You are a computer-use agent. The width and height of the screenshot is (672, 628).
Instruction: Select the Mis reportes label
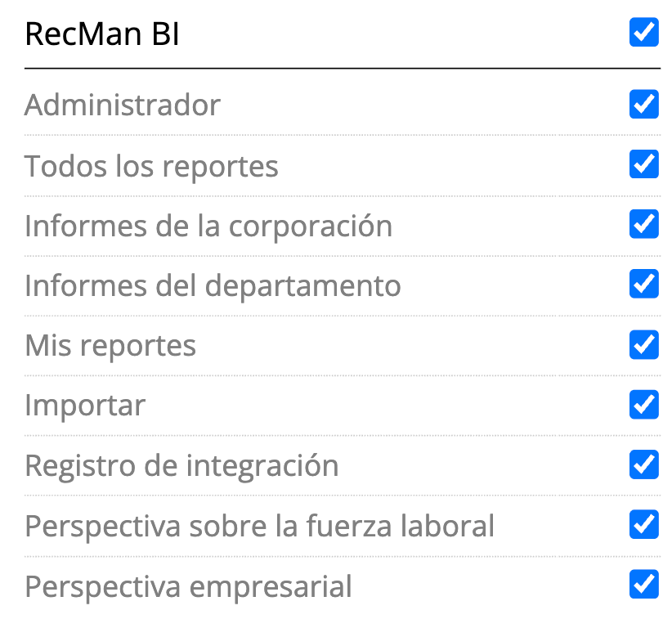[x=110, y=346]
